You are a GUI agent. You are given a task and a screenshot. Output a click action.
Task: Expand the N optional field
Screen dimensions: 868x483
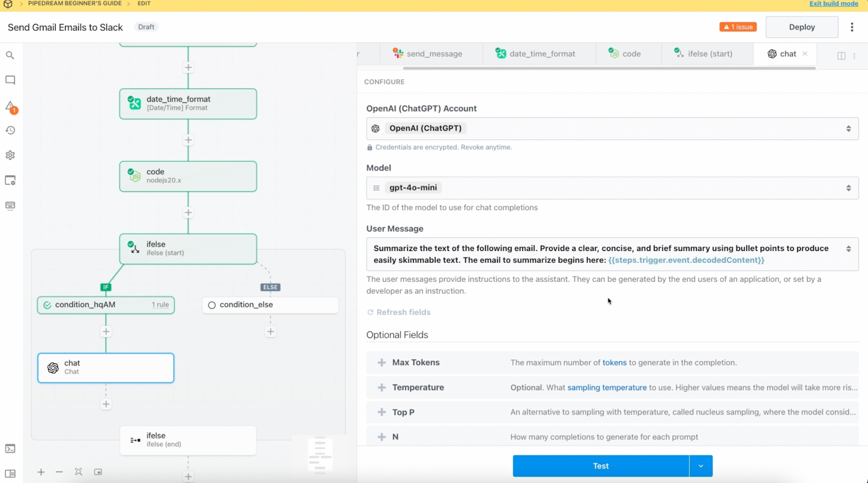(x=381, y=437)
